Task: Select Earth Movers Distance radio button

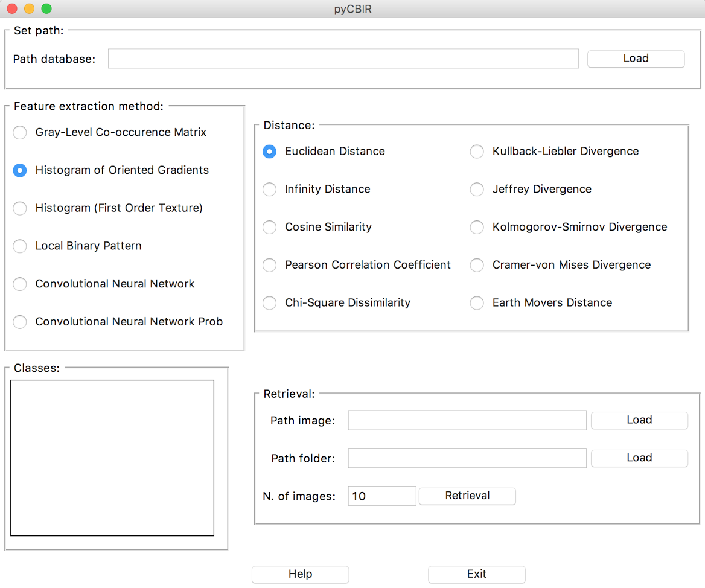Action: (477, 303)
